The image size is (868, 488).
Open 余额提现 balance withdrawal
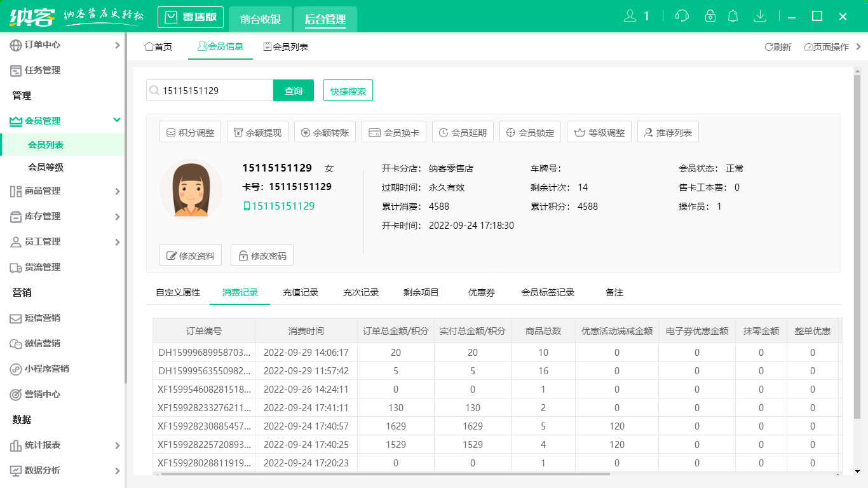point(257,132)
